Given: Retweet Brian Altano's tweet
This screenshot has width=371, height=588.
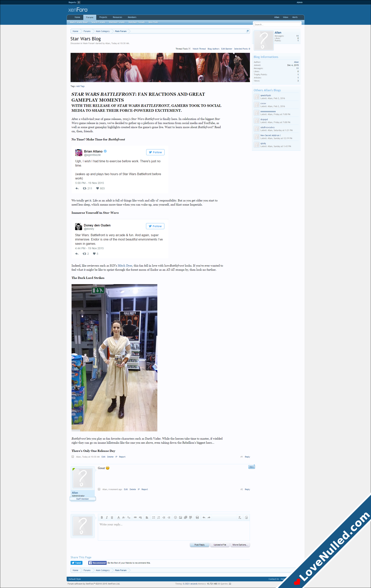Looking at the screenshot, I should (84, 188).
